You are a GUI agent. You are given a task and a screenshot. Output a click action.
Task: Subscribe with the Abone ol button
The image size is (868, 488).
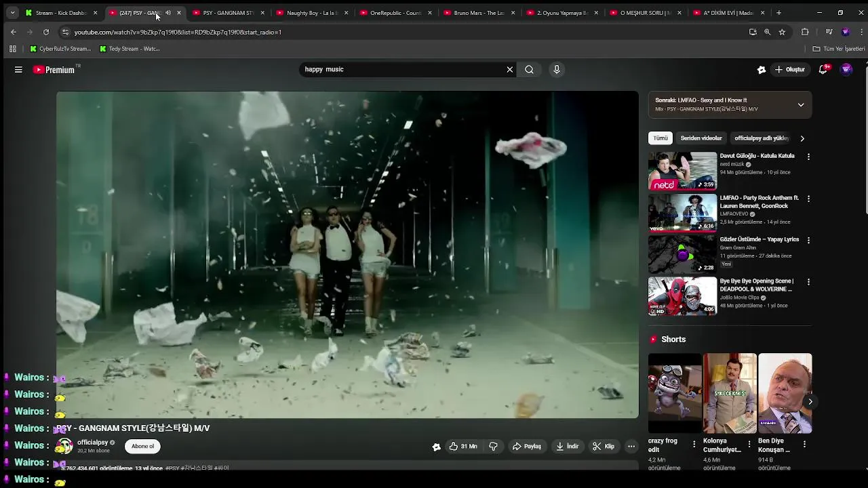click(x=142, y=446)
